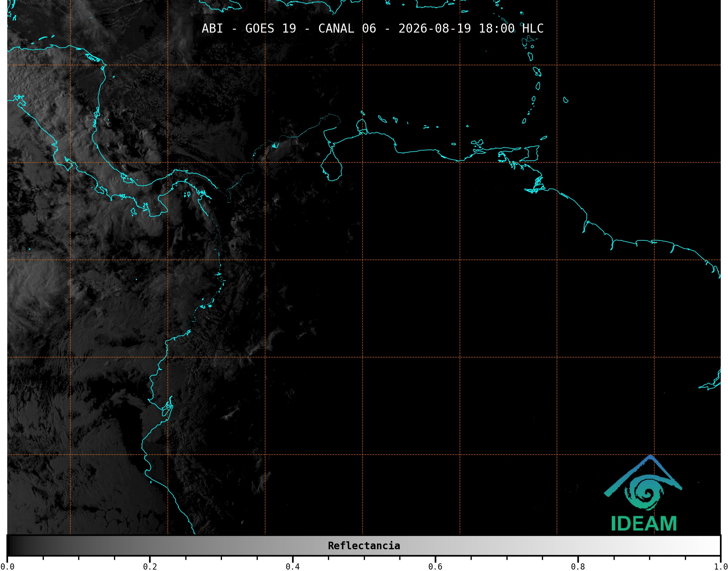Click the colorbar at value 0.2
The width and height of the screenshot is (728, 571).
click(x=150, y=546)
